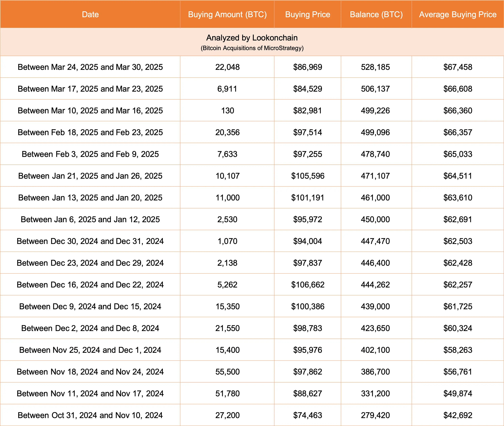The height and width of the screenshot is (426, 504).
Task: Select the Analyzed by Lookonchain caption
Action: tap(252, 37)
